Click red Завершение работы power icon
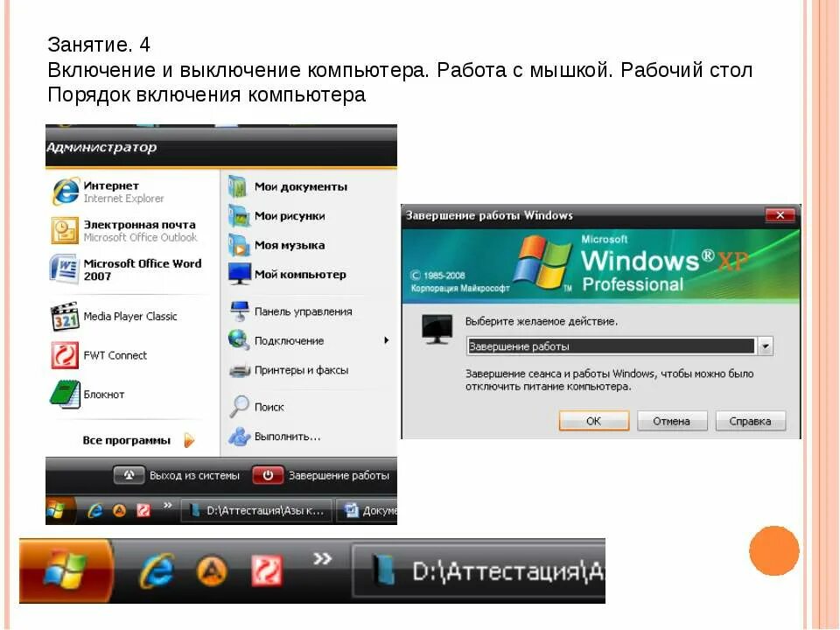Viewport: 840px width, 630px height. (268, 475)
